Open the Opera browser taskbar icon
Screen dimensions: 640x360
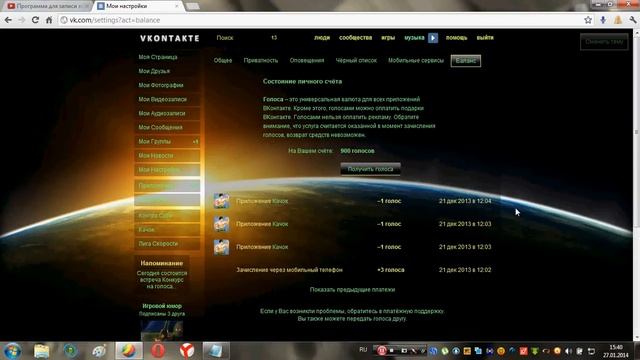[158, 351]
